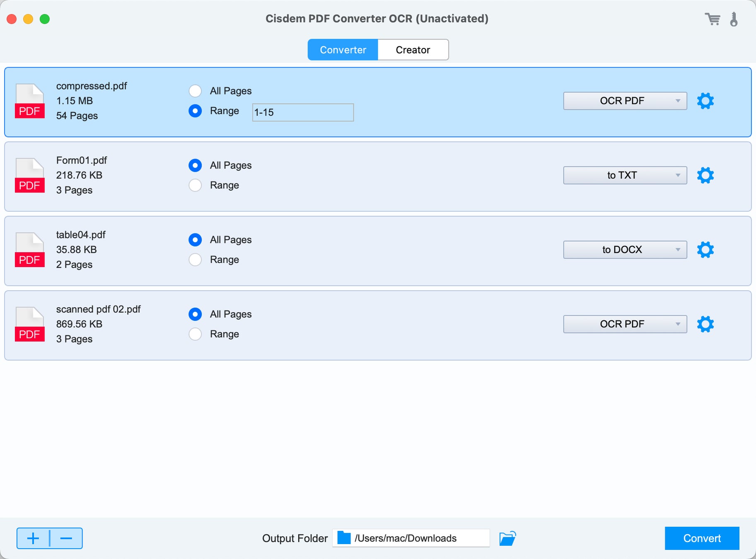Select the compressed.pdf file name
756x559 pixels.
92,86
